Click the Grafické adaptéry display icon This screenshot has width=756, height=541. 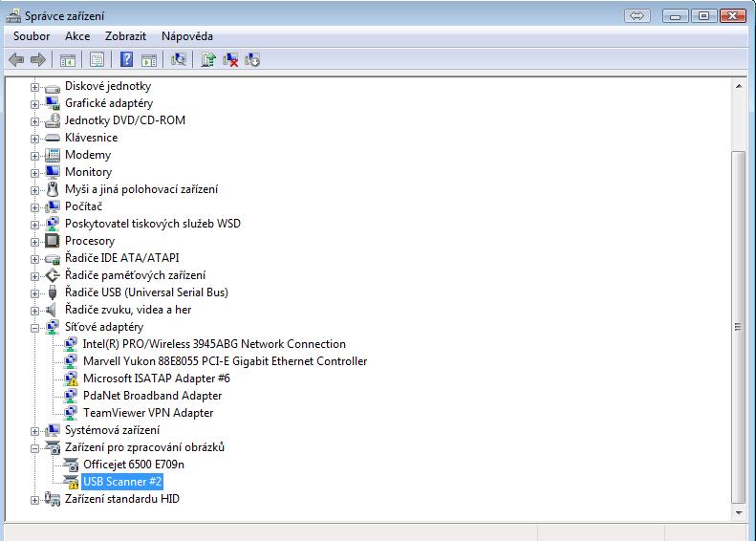coord(52,103)
